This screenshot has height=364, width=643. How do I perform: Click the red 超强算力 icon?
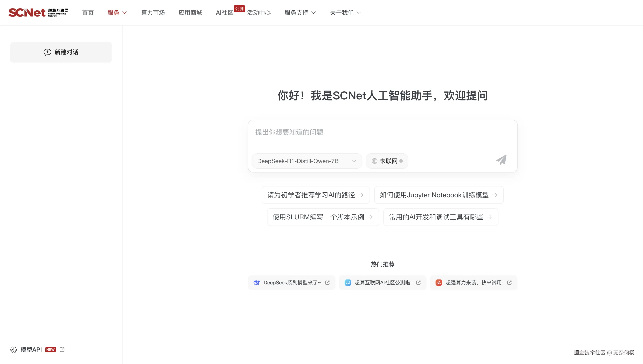tap(438, 282)
